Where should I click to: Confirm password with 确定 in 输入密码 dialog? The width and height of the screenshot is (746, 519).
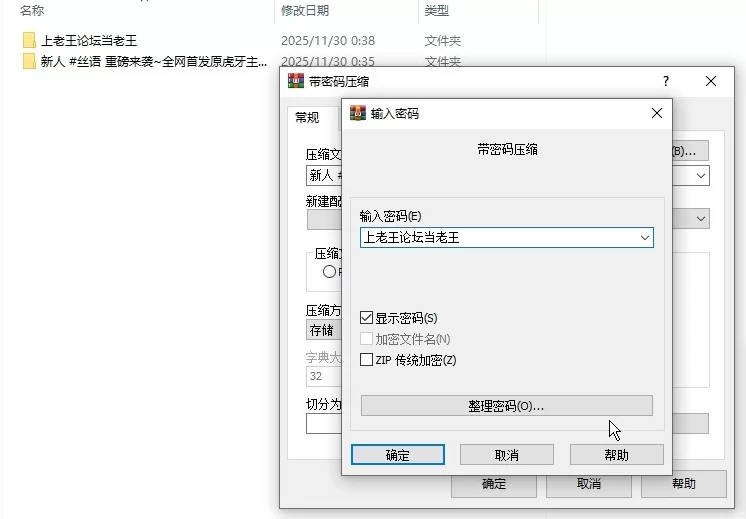(398, 455)
